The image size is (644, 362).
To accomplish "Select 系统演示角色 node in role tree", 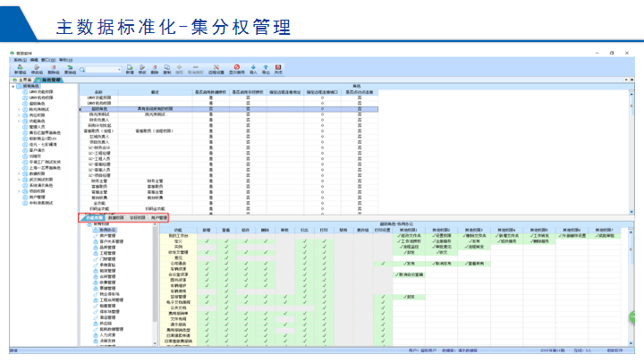I will (41, 186).
